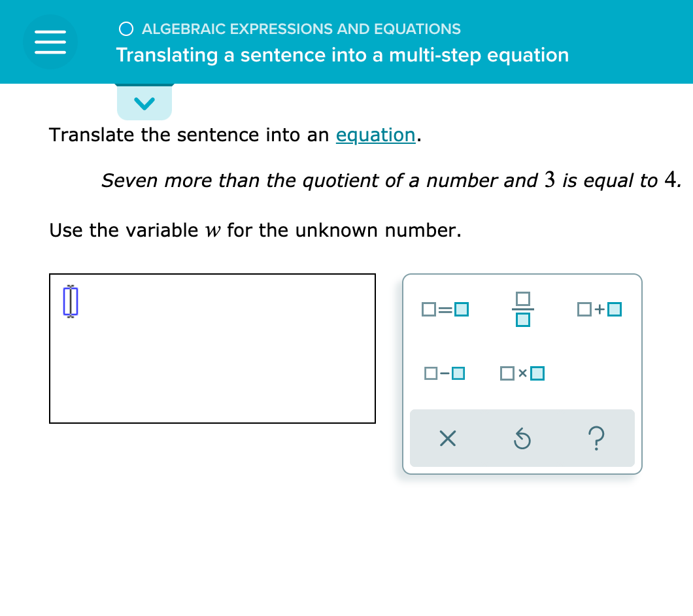This screenshot has width=693, height=616.
Task: Click the numerator square of the fraction template
Action: click(522, 299)
